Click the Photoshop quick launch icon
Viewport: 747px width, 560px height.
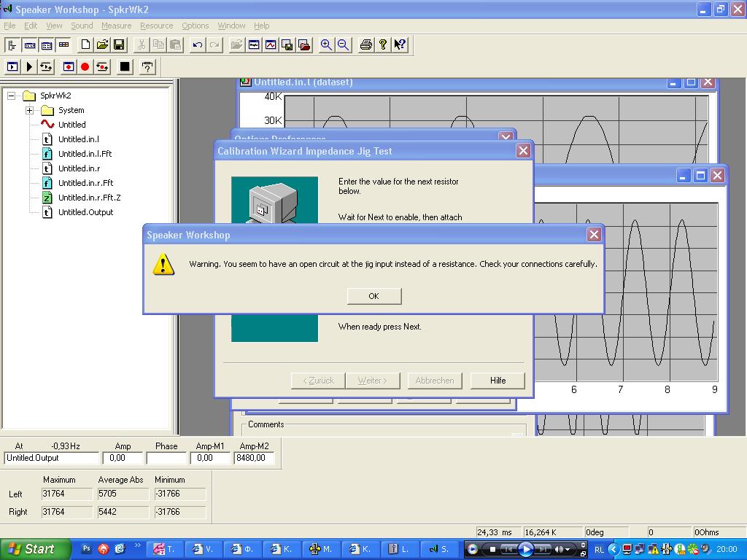point(86,549)
